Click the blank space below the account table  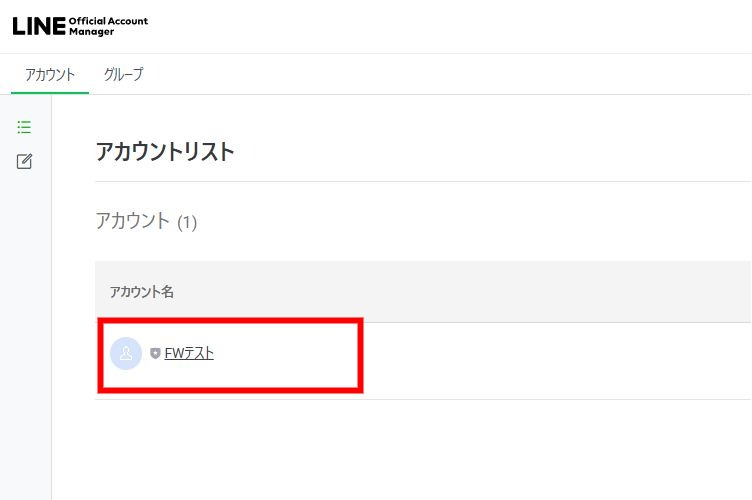[x=400, y=450]
